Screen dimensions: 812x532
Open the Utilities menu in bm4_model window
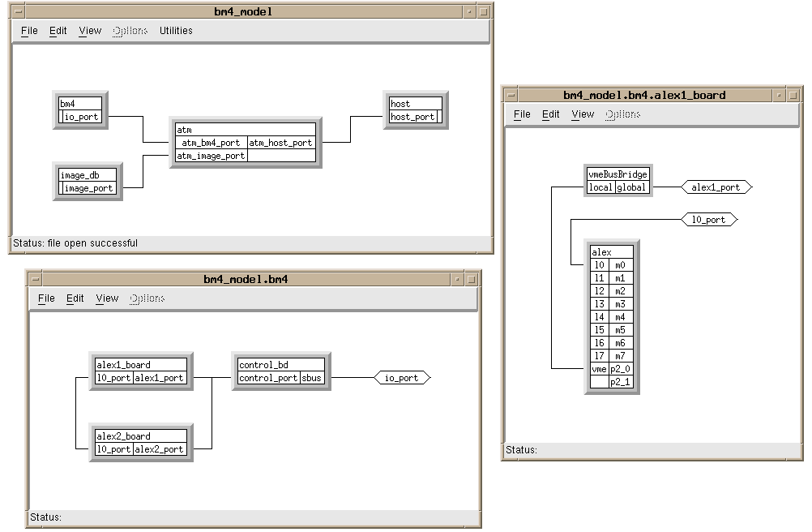click(x=176, y=31)
